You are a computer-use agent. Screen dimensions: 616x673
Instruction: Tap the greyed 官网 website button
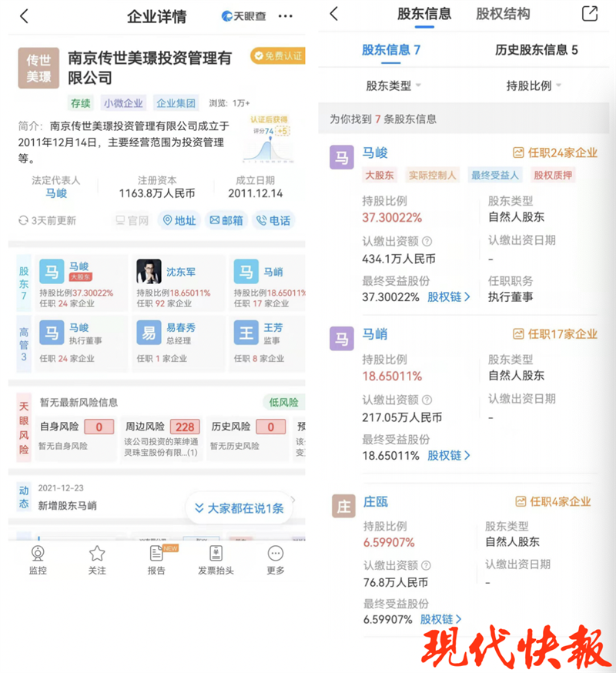coord(132,221)
